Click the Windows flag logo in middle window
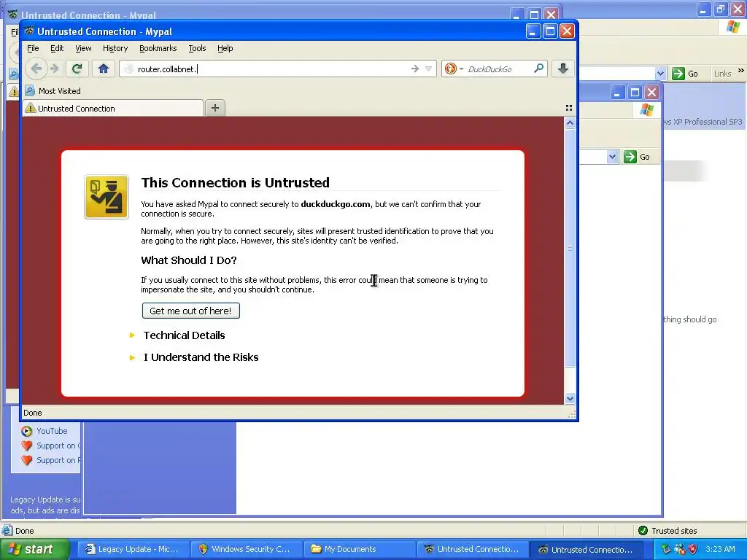The height and width of the screenshot is (560, 747). click(x=646, y=110)
